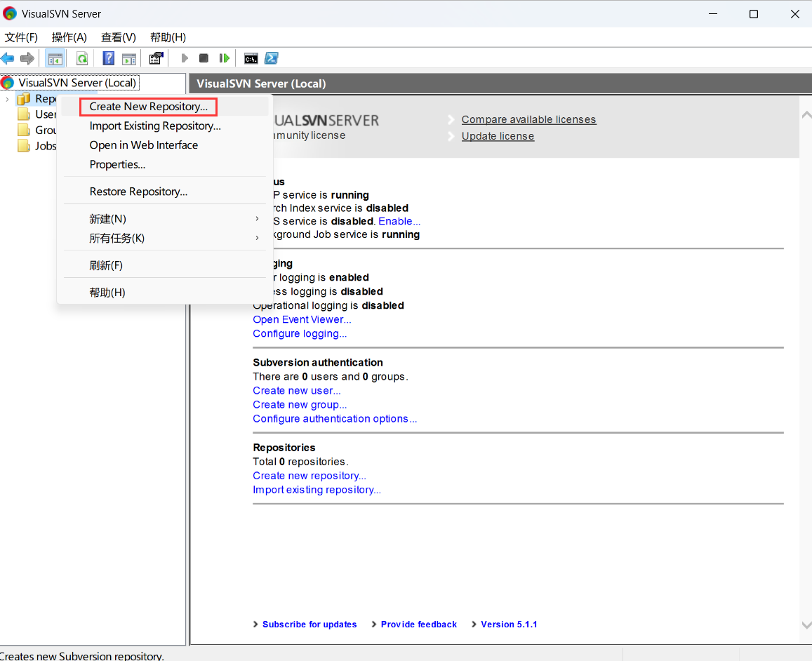Open Configure authentication options... link

[335, 419]
